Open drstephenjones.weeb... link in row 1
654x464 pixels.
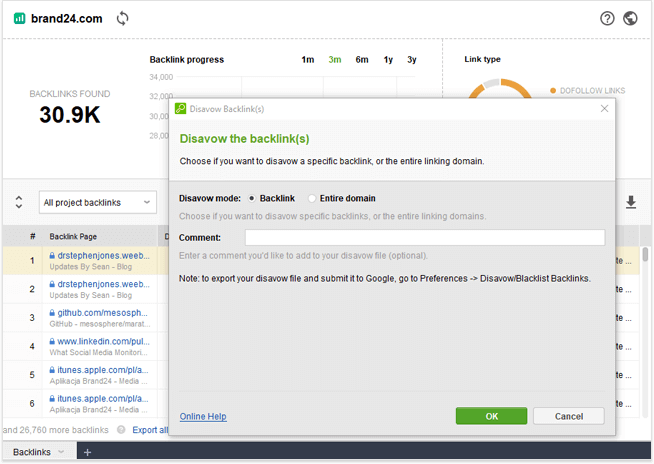[103, 255]
